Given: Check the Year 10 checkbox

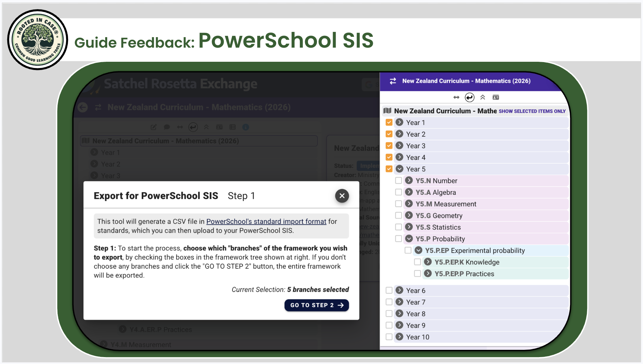Looking at the screenshot, I should (389, 337).
